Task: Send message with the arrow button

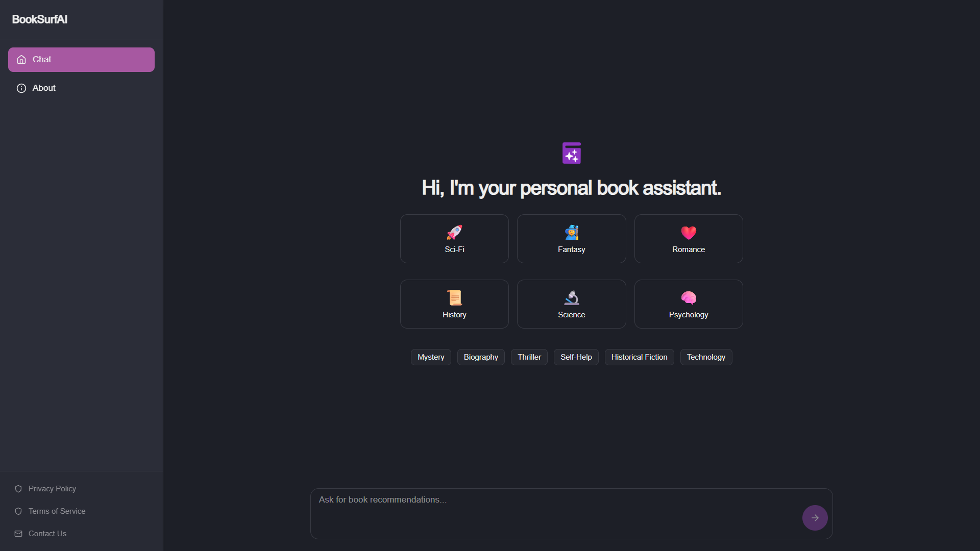Action: (x=815, y=518)
